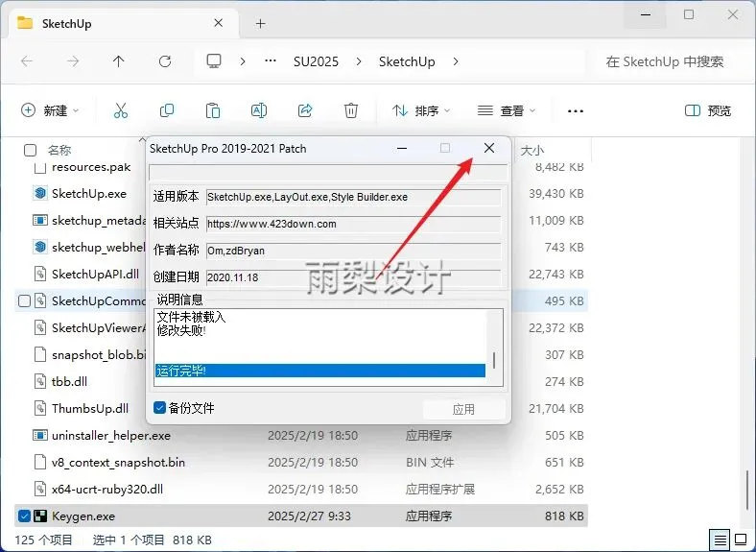The width and height of the screenshot is (756, 552).
Task: Add a new tab with plus button
Action: pos(260,23)
